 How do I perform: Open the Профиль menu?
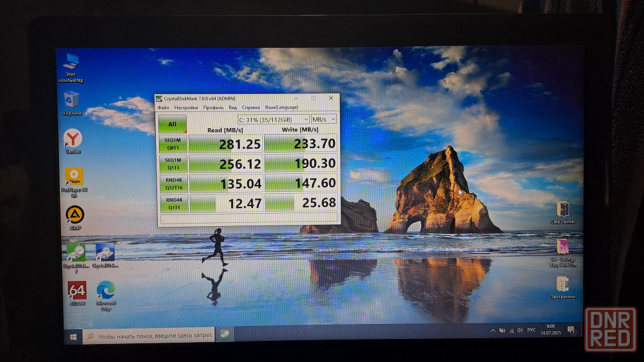click(x=213, y=108)
